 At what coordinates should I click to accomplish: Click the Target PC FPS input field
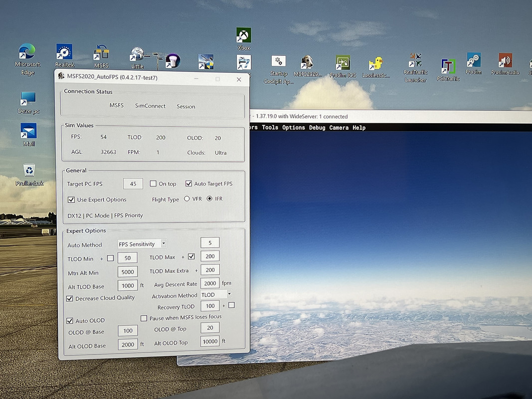click(133, 184)
